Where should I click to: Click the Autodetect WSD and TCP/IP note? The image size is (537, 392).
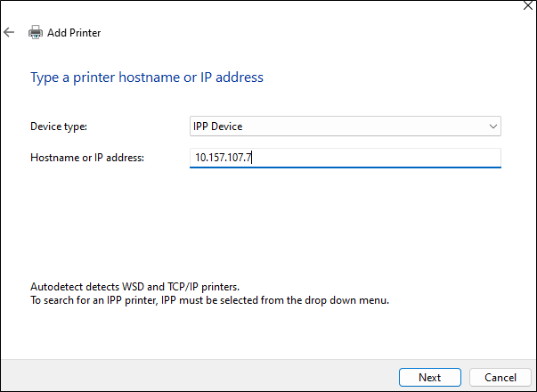click(133, 288)
